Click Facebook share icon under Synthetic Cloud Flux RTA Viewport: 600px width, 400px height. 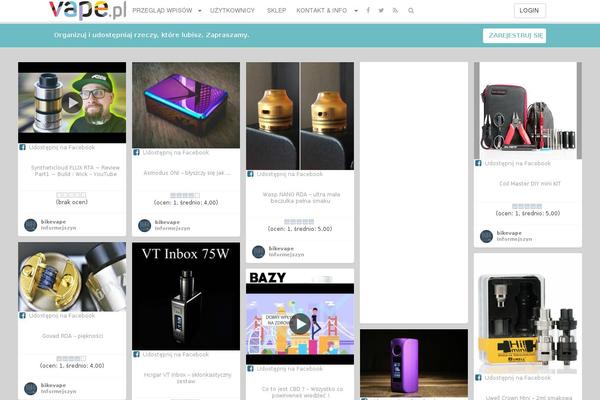click(22, 147)
